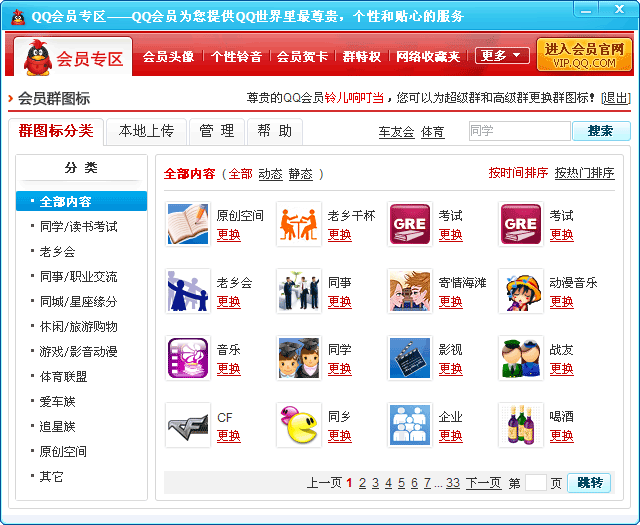Click the purple 音乐 group icon
Screen dimensions: 640x525
[188, 358]
